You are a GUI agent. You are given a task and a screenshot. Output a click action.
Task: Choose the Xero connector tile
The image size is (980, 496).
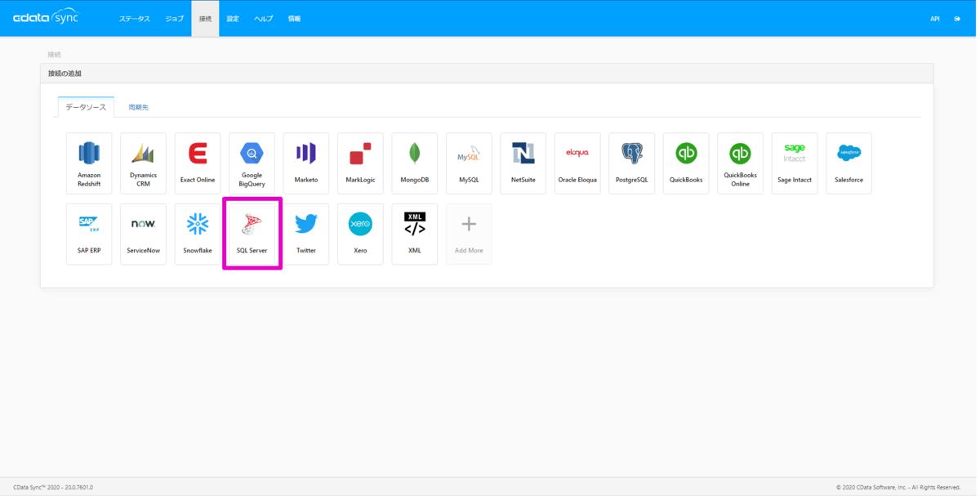[x=360, y=235]
